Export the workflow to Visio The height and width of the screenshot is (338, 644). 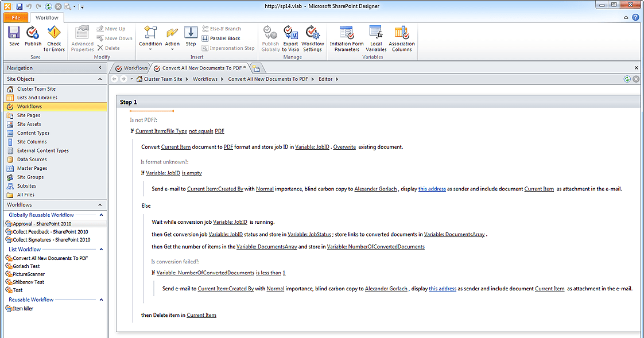[x=290, y=39]
